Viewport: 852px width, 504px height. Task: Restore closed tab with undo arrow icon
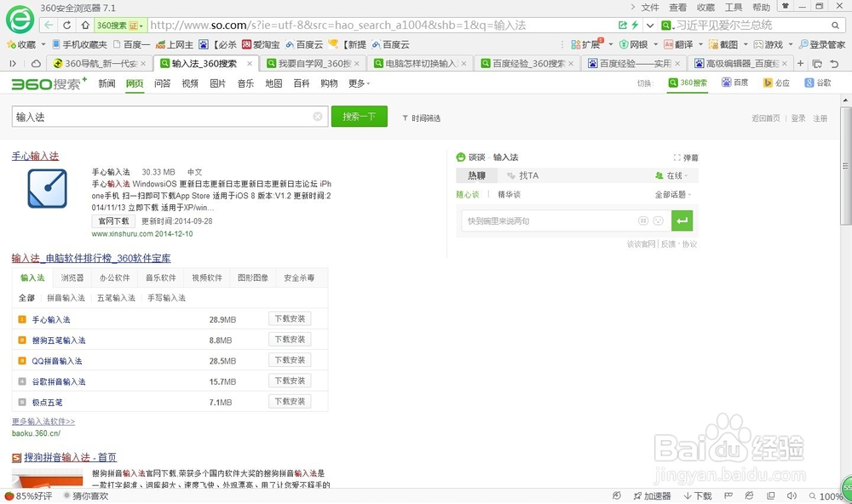(834, 64)
